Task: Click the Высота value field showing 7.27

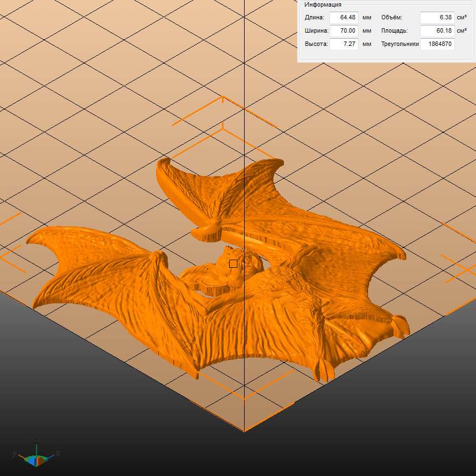Action: 344,44
